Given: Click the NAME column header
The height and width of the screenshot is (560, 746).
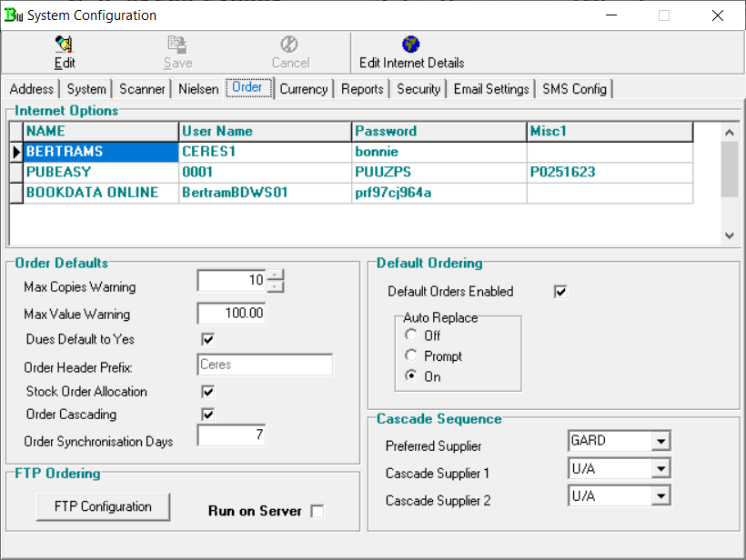Looking at the screenshot, I should click(x=101, y=131).
